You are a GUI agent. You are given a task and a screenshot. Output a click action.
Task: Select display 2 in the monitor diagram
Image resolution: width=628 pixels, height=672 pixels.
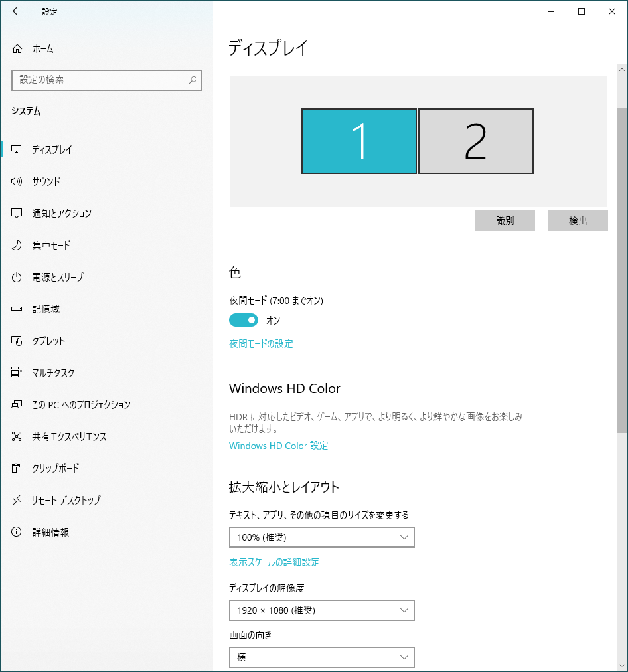click(475, 141)
